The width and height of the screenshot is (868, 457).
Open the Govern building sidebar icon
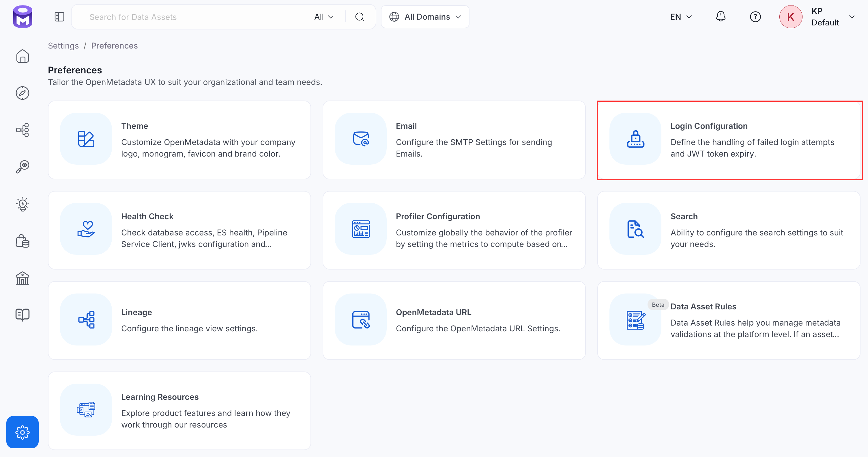23,278
